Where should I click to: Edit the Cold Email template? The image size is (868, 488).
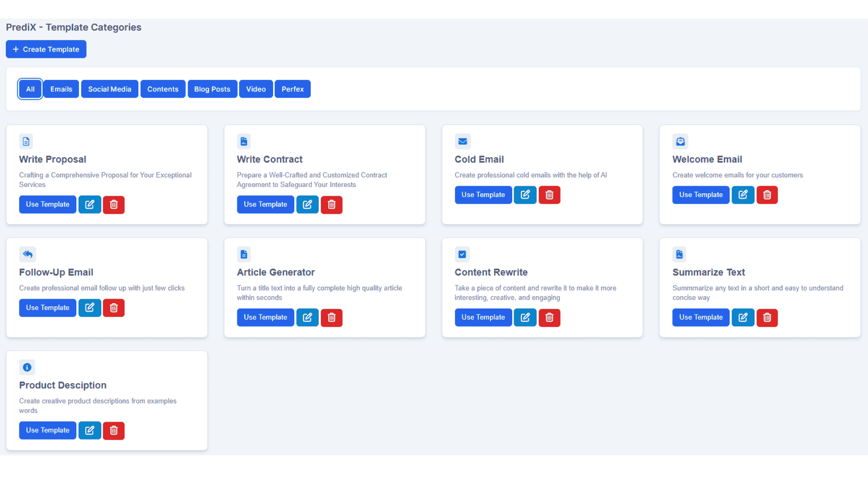coord(525,195)
